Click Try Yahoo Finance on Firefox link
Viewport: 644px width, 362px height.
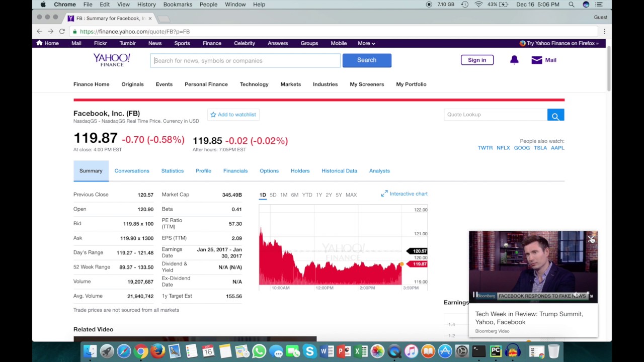point(559,43)
